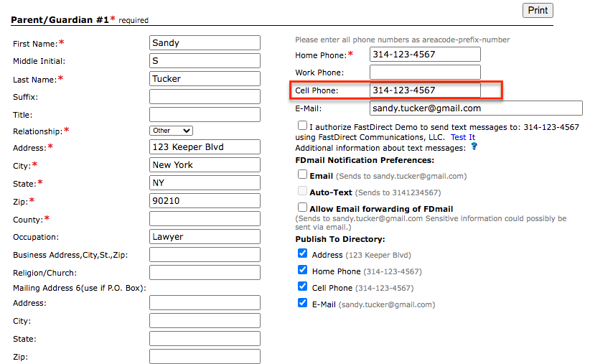Select the Cell Phone input field
590x364 pixels.
coord(425,90)
